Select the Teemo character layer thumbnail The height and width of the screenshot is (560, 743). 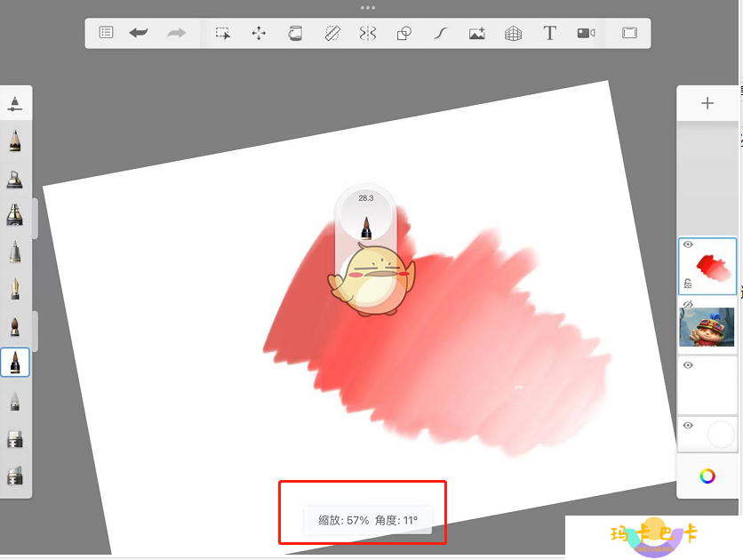[x=707, y=327]
